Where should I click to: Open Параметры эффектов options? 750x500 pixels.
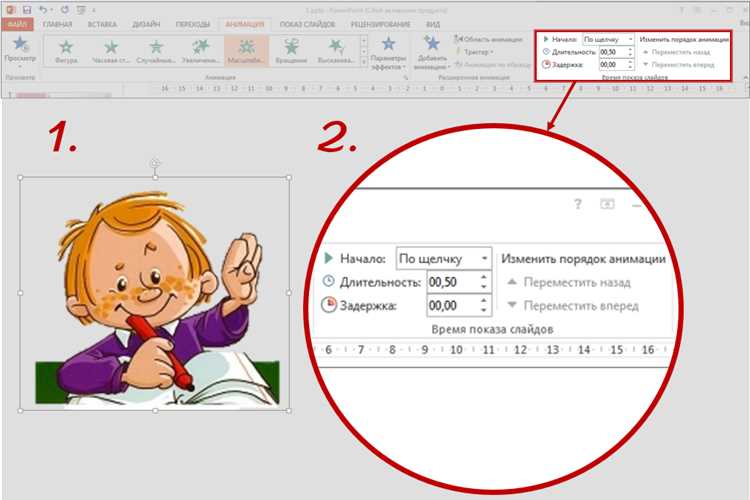388,53
